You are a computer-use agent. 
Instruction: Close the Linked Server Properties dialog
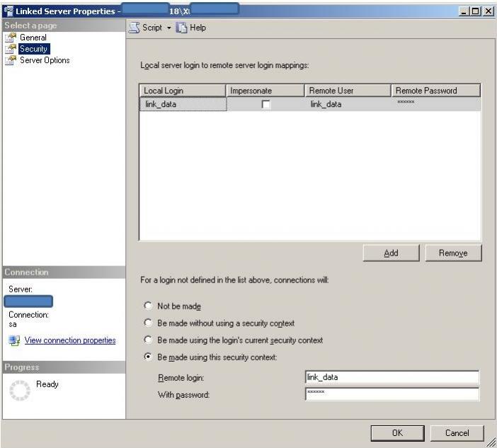click(489, 11)
